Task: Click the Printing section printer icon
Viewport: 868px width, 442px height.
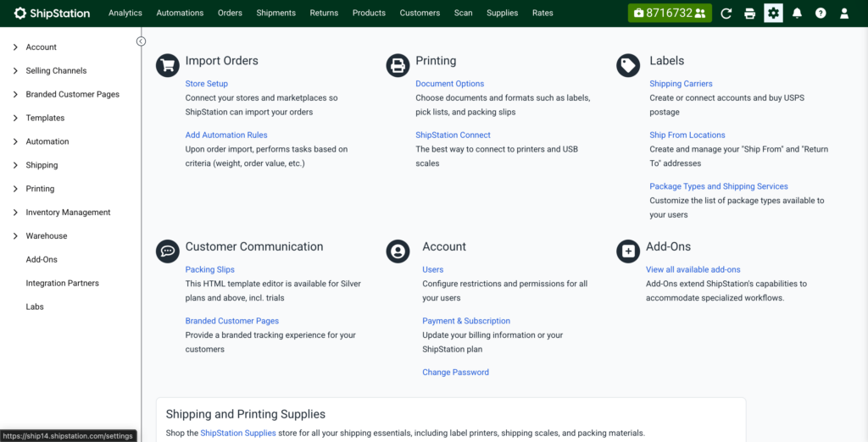Action: click(x=398, y=65)
